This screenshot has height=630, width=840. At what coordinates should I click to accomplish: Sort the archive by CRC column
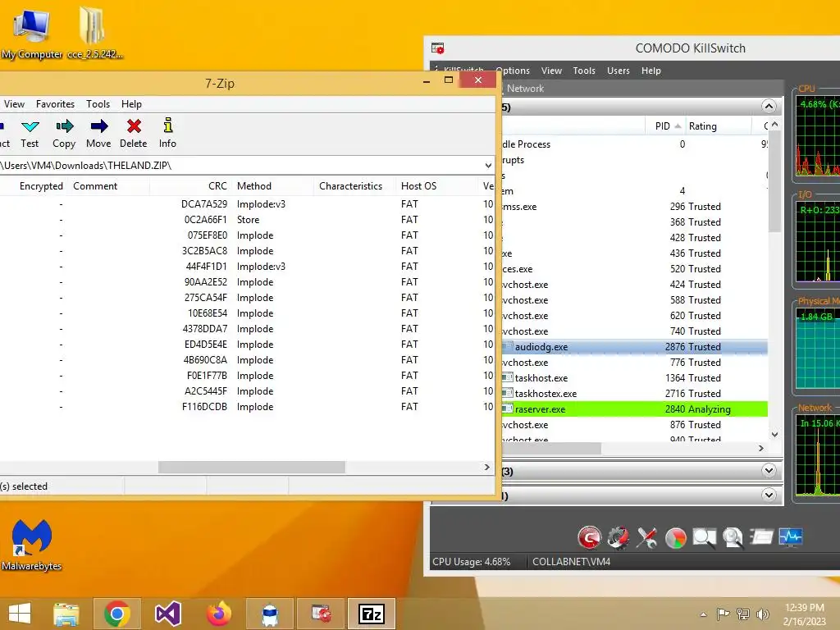(x=190, y=186)
